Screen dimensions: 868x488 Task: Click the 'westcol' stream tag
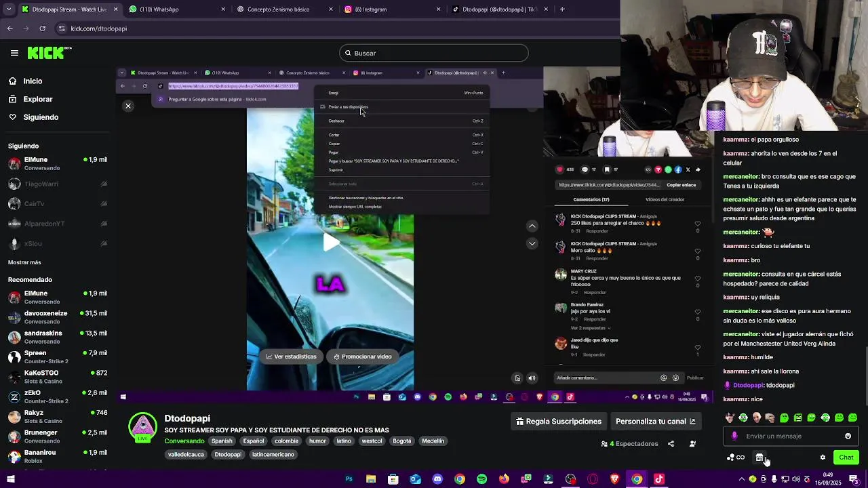tap(372, 441)
